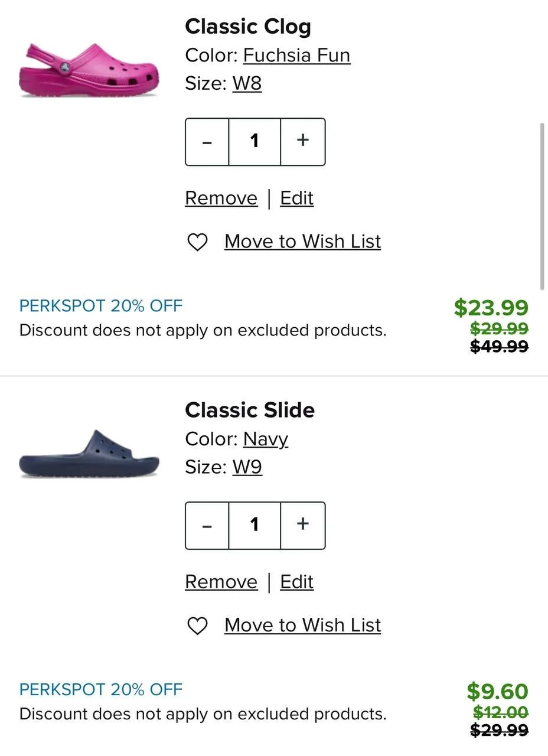Decrease Classic Slide quantity with minus
This screenshot has width=548, height=756.
(207, 526)
